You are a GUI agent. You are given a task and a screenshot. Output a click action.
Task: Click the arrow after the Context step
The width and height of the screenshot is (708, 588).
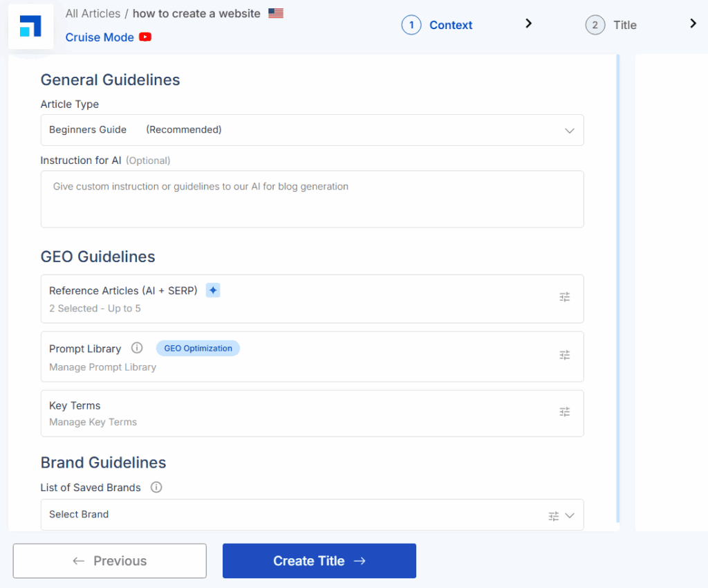pos(529,24)
